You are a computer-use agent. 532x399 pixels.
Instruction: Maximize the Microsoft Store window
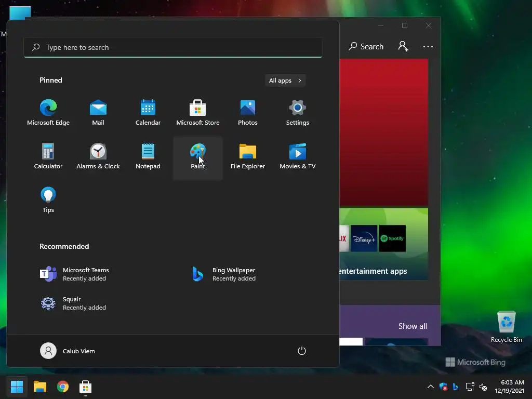(404, 25)
